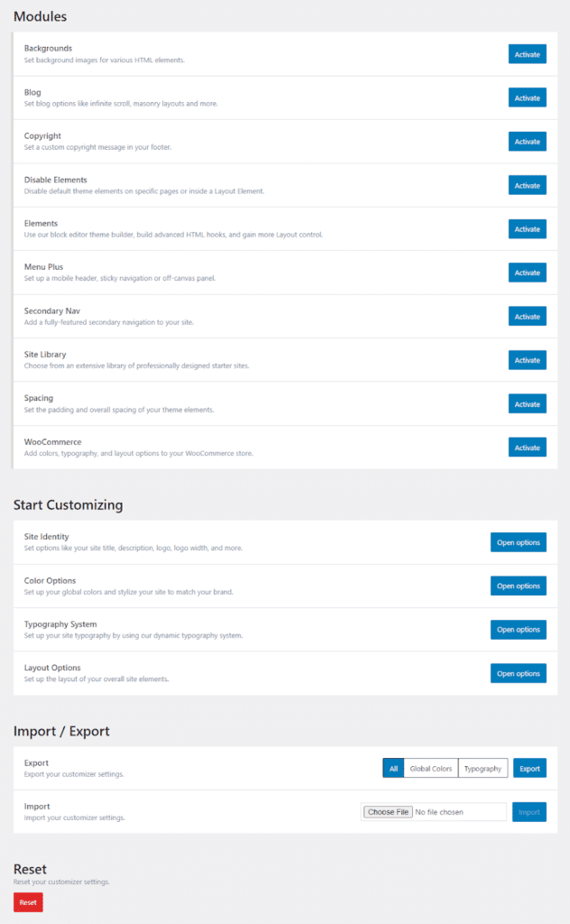Viewport: 570px width, 924px height.
Task: Open options for Color Options
Action: 518,586
